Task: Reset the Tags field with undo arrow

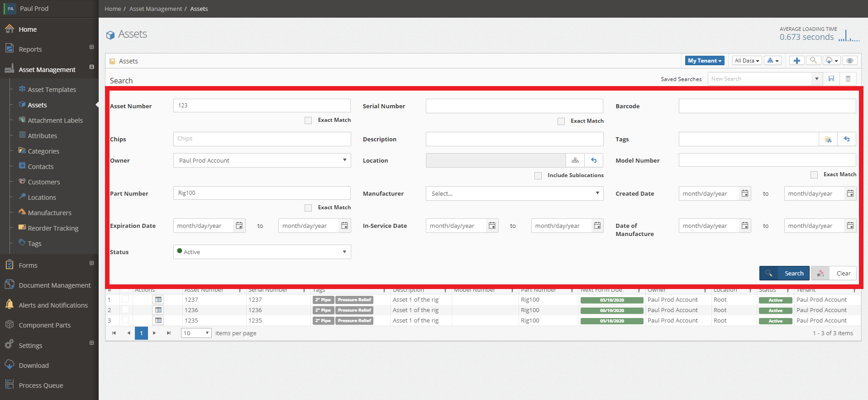Action: (x=847, y=139)
